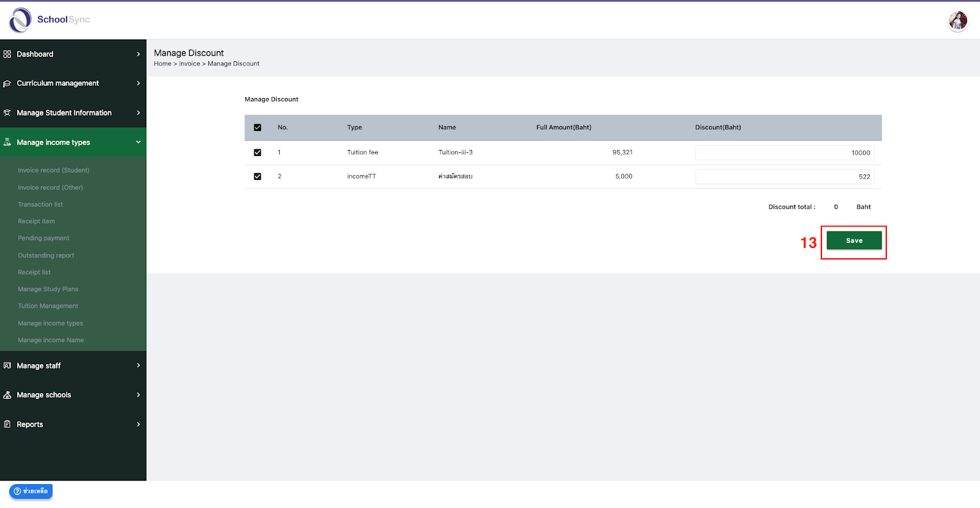
Task: Click the 5,000 full amount cell
Action: pyautogui.click(x=624, y=176)
